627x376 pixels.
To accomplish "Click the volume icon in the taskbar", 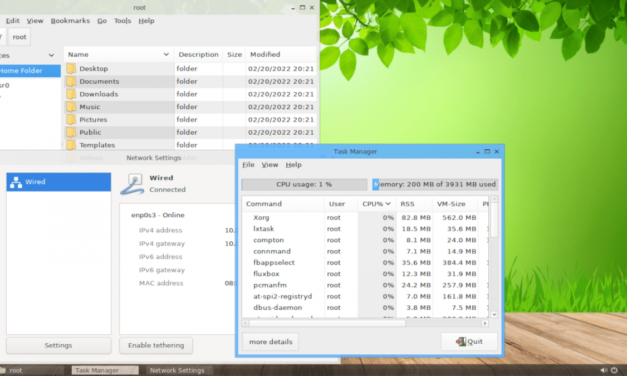I will 603,370.
